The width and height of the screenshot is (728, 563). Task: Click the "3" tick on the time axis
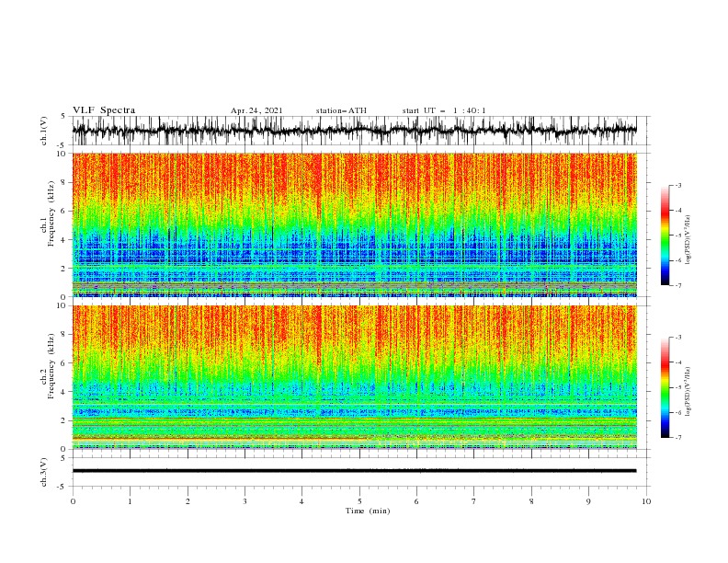coord(245,501)
